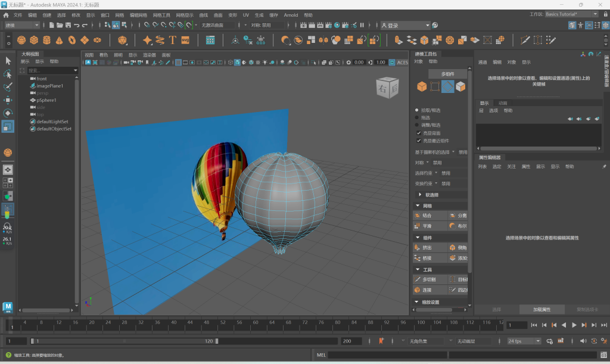This screenshot has height=364, width=610.
Task: Select the Lasso tool in toolbox
Action: (x=8, y=74)
